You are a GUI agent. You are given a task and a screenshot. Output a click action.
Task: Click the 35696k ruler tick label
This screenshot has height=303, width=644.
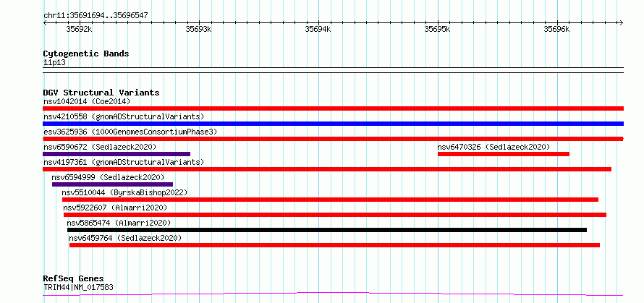[x=557, y=29]
